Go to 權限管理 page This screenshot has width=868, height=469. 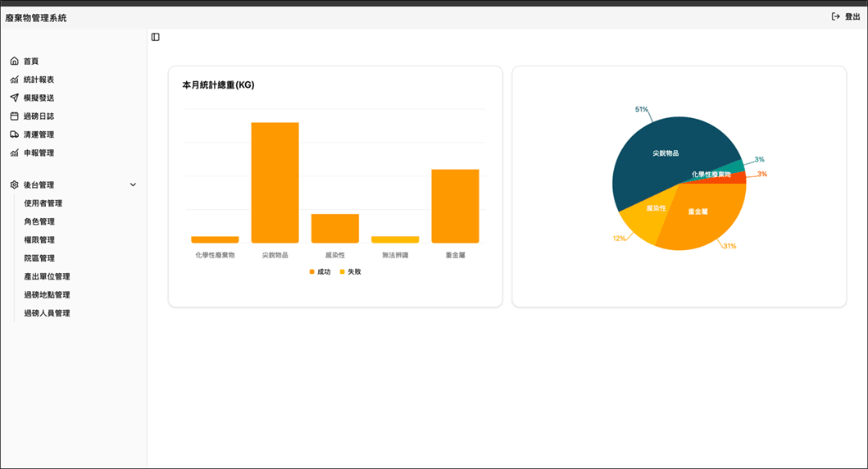(39, 239)
